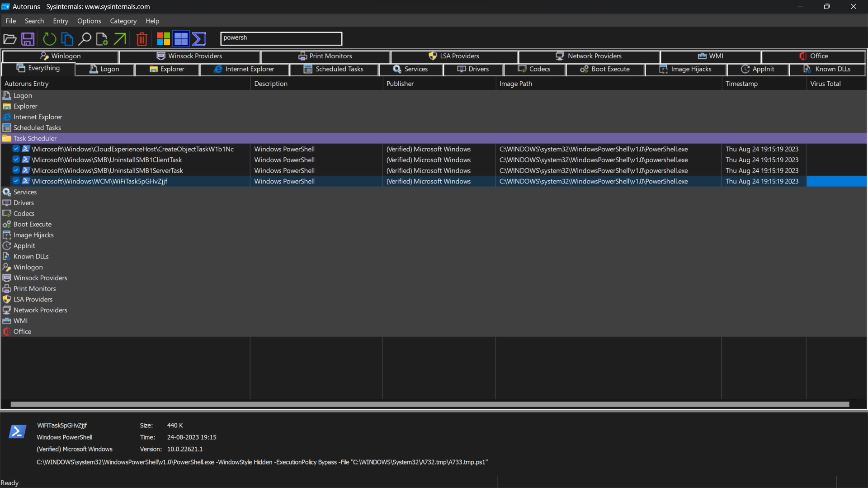
Task: Click the PowerShell icon of UninstallSMB1ClientTask row
Action: tap(26, 160)
